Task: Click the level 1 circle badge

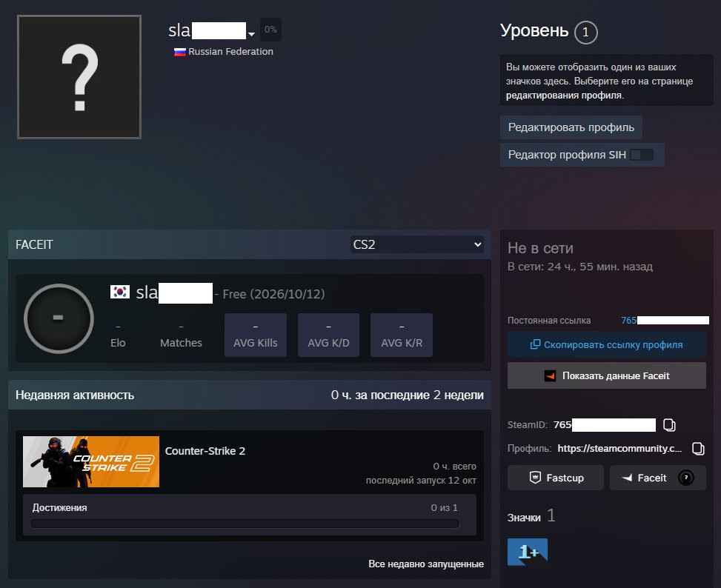Action: click(x=585, y=32)
